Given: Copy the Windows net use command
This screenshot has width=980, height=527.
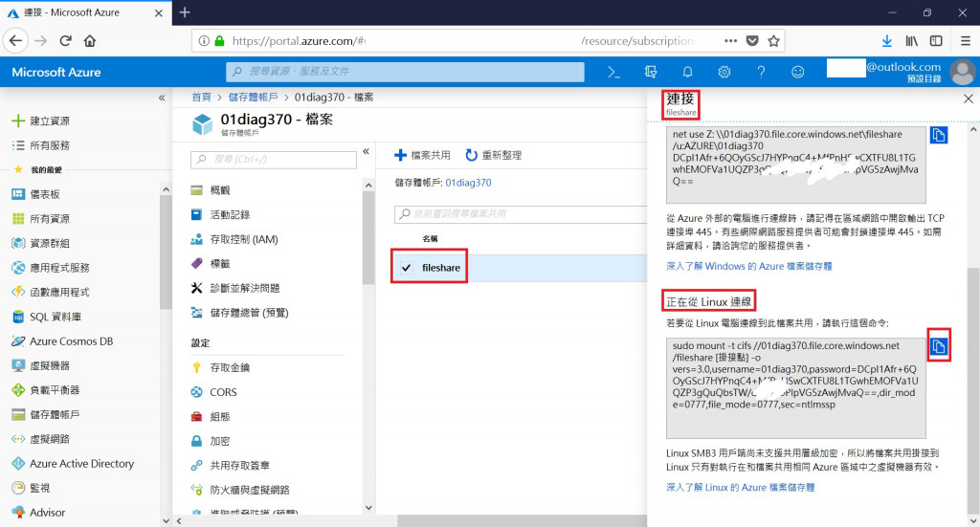Looking at the screenshot, I should 939,135.
